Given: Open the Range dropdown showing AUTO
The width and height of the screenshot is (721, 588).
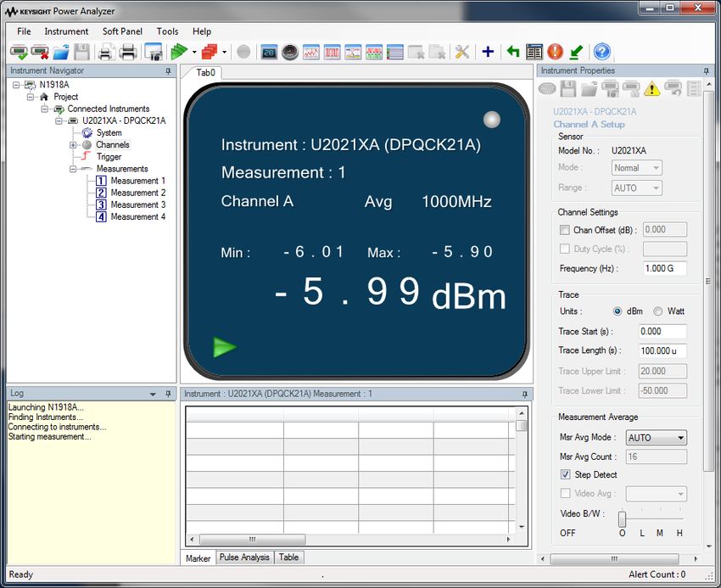Looking at the screenshot, I should [637, 188].
